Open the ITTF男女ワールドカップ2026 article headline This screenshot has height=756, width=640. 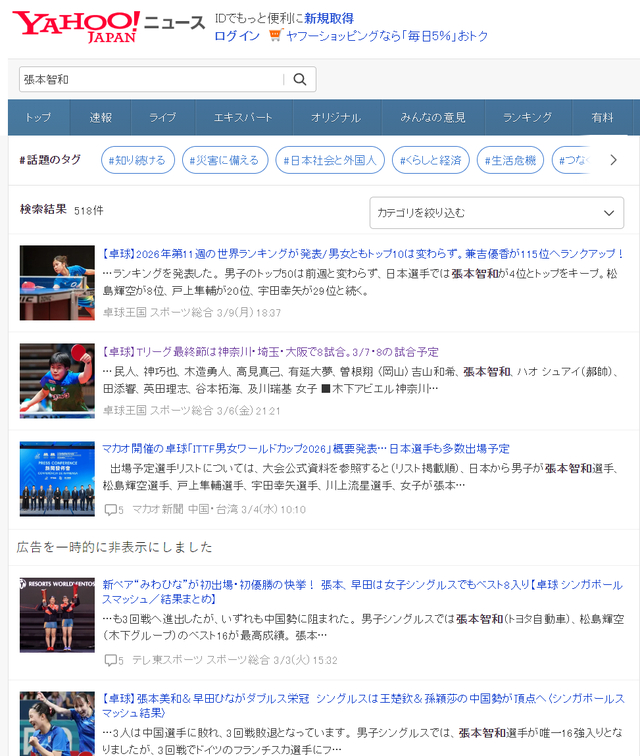coord(306,449)
